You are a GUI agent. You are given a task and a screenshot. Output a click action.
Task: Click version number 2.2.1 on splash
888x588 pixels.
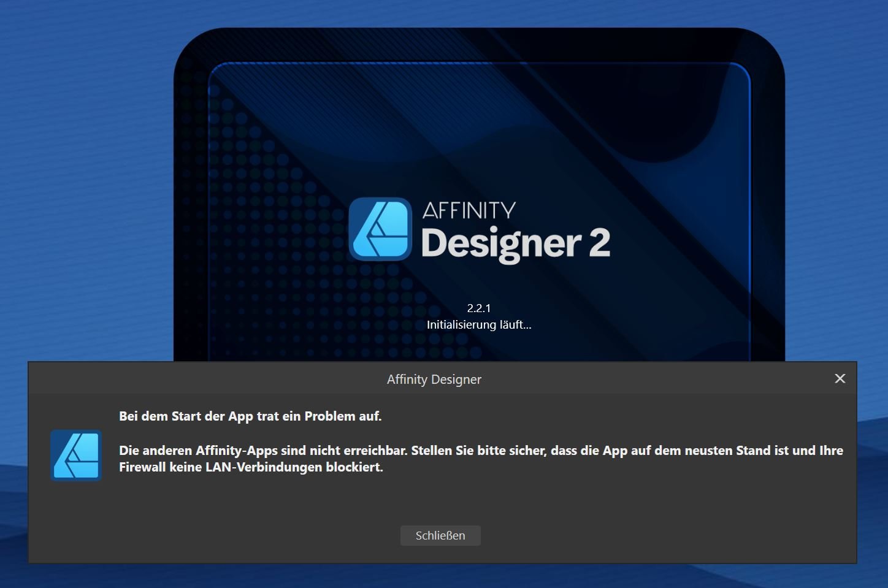(x=479, y=308)
